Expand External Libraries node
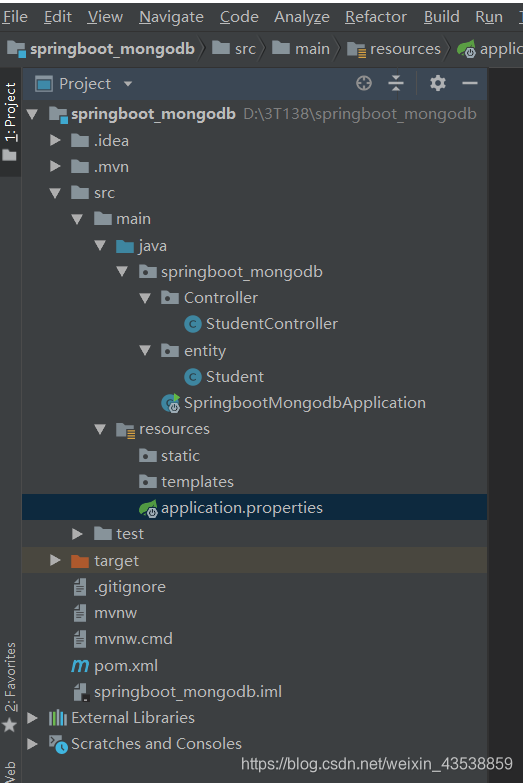Viewport: 523px width, 783px height. [32, 718]
